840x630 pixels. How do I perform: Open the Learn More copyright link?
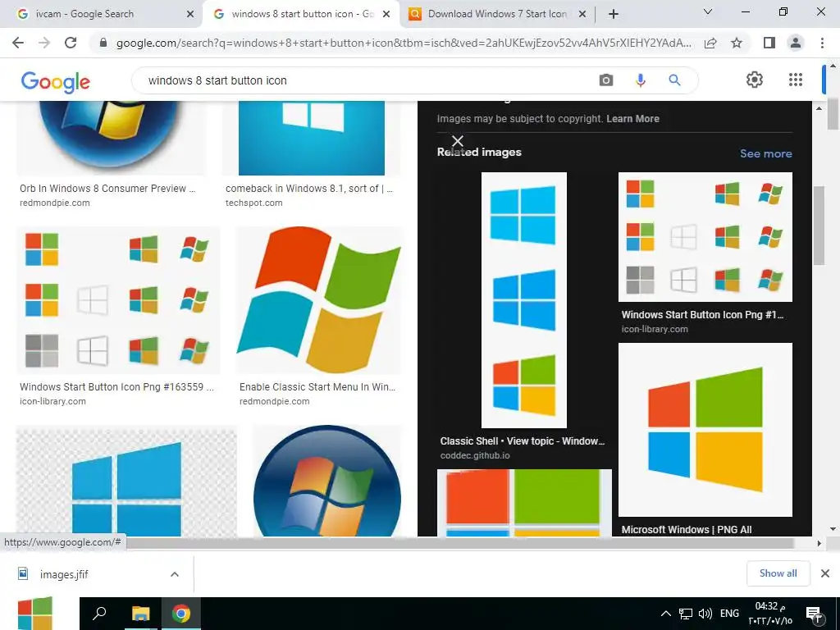(632, 119)
